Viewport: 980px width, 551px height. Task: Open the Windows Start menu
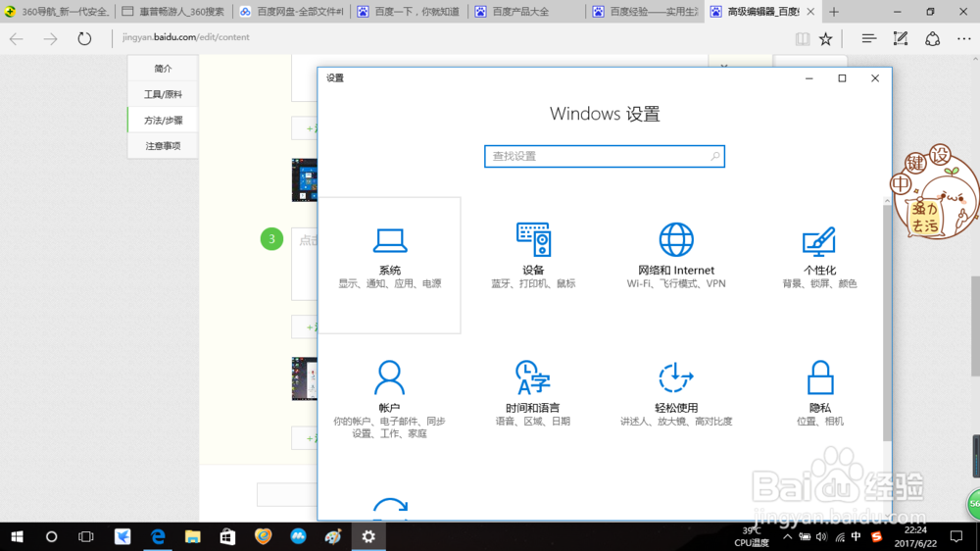(17, 536)
